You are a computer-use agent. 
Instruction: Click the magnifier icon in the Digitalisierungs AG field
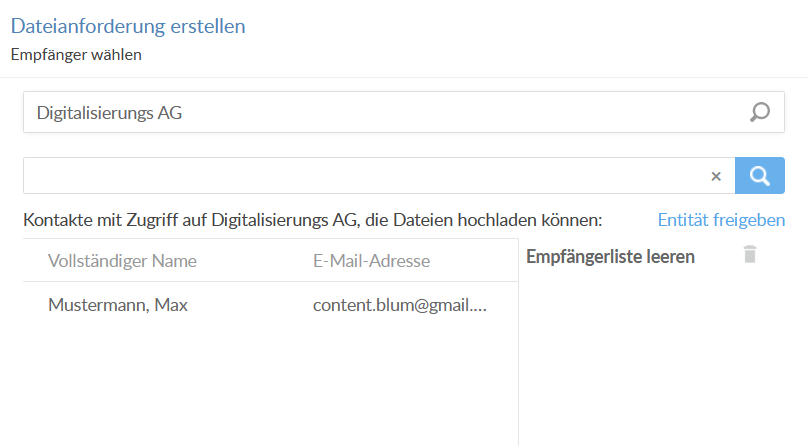pos(760,112)
